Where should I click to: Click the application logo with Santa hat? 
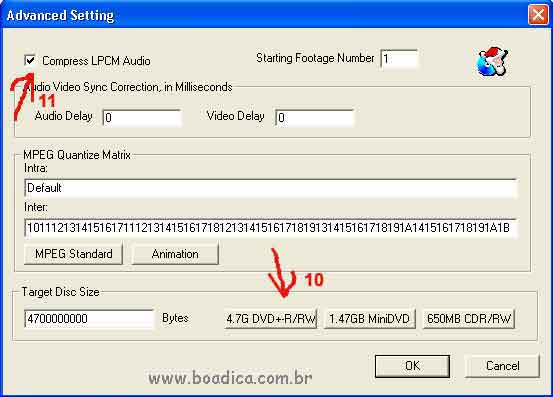[492, 62]
